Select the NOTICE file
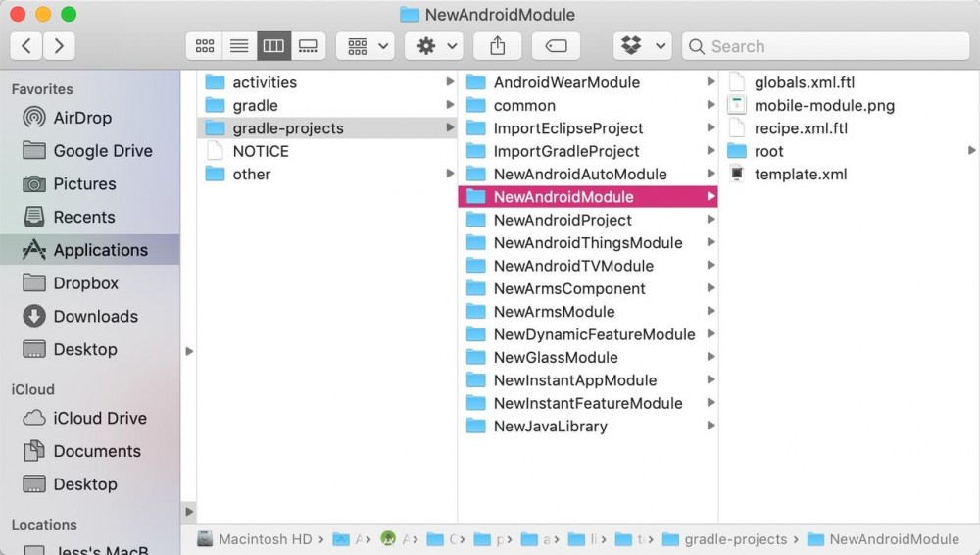This screenshot has height=555, width=980. pyautogui.click(x=327, y=151)
